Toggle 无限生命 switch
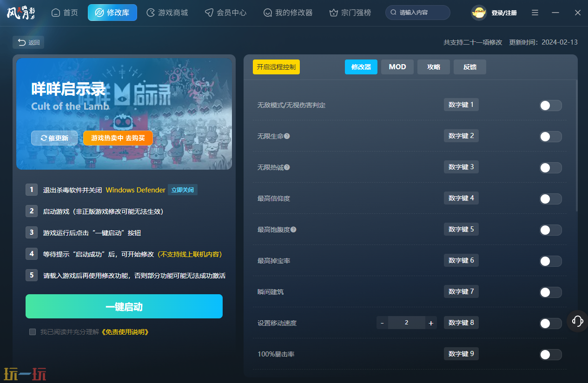 pos(551,137)
